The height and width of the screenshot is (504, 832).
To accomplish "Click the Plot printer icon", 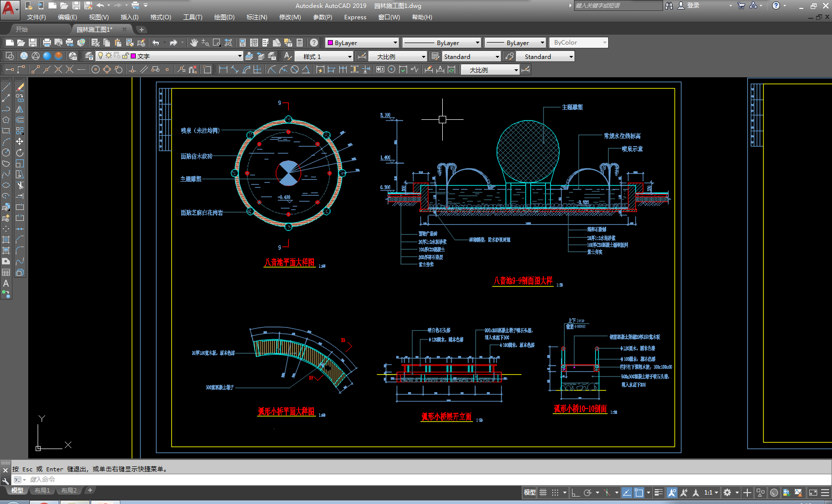I will pos(47,43).
